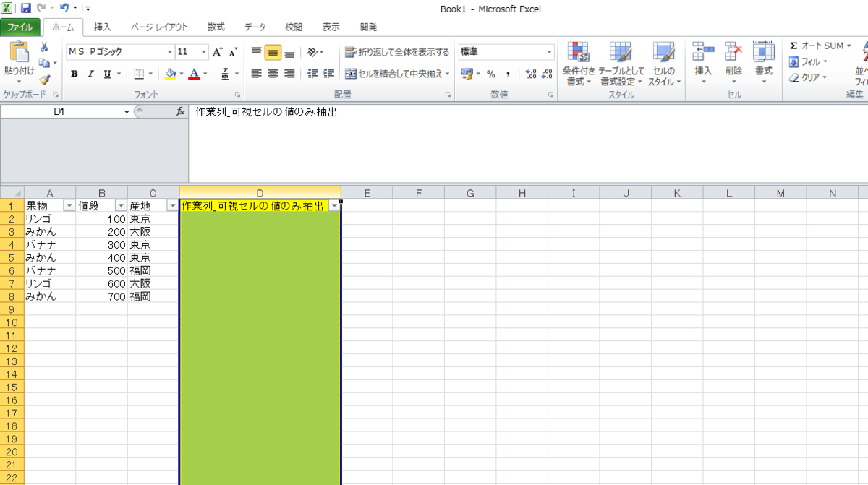Toggle Bold formatting

coord(74,74)
